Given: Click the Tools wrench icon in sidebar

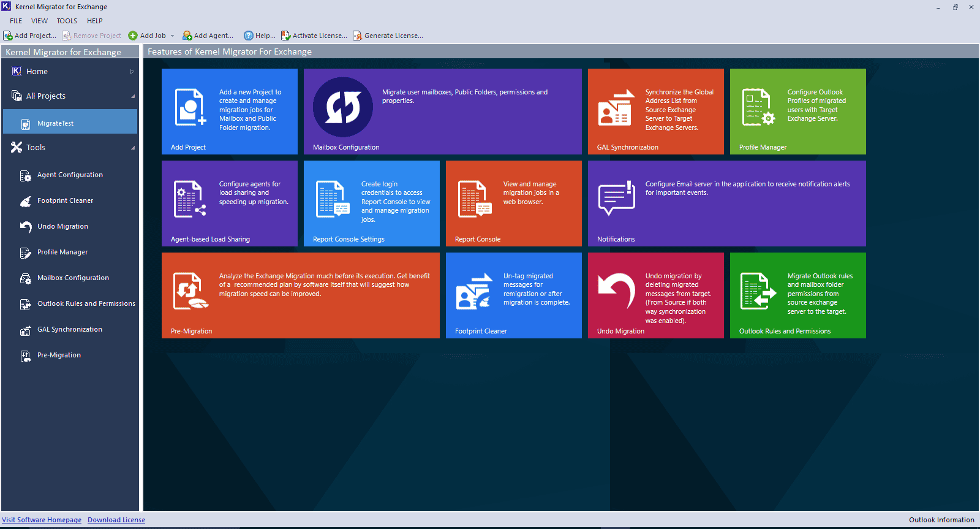Looking at the screenshot, I should click(17, 147).
